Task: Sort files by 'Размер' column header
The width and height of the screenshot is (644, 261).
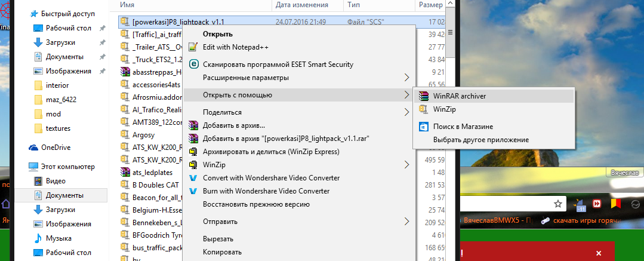Action: point(430,5)
